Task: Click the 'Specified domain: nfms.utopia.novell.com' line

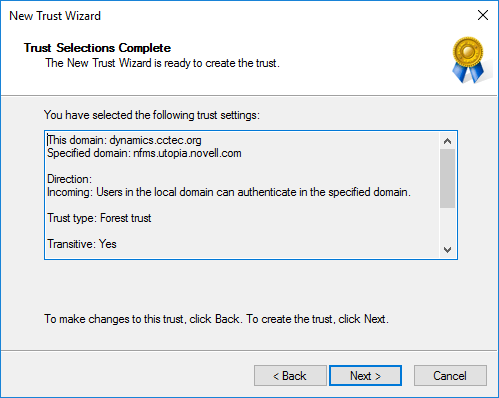Action: coord(144,153)
